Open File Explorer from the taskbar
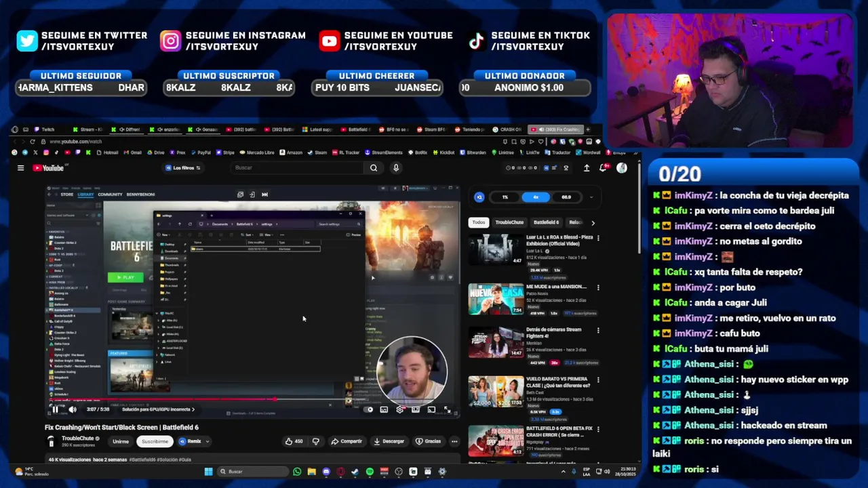868x488 pixels. [312, 472]
